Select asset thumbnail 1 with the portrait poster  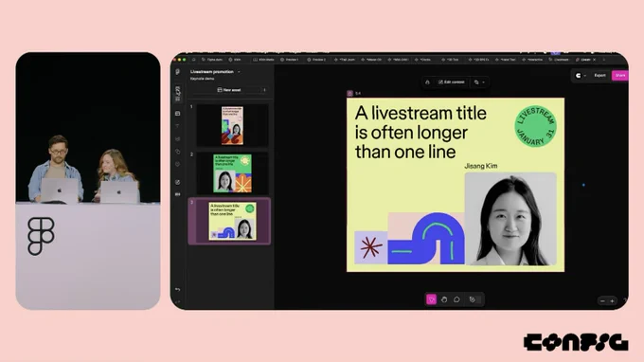(232, 125)
